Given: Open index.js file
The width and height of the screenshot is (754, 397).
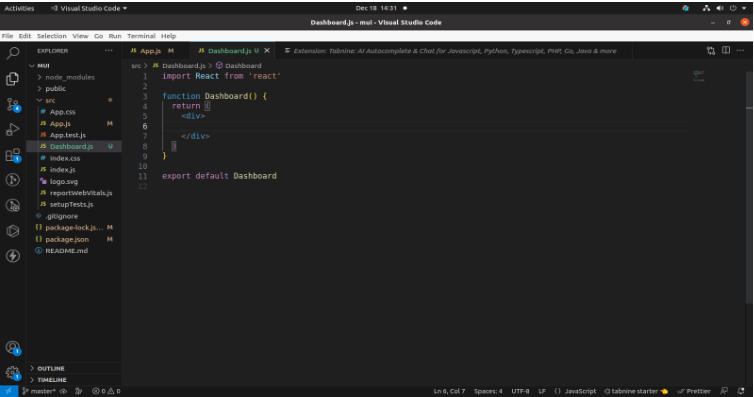Looking at the screenshot, I should point(63,170).
